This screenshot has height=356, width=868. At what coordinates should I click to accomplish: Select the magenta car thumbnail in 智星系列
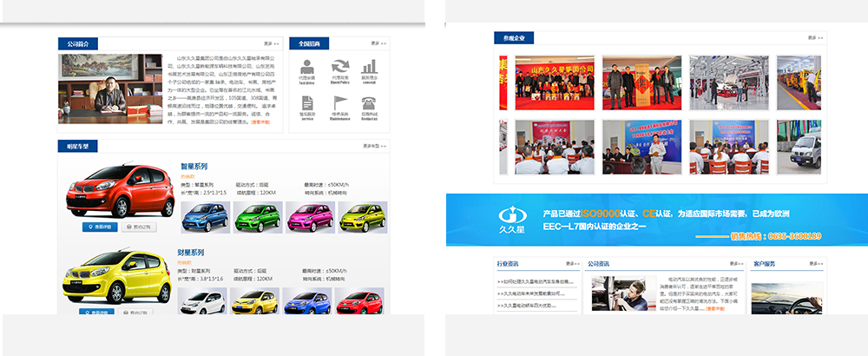click(310, 217)
